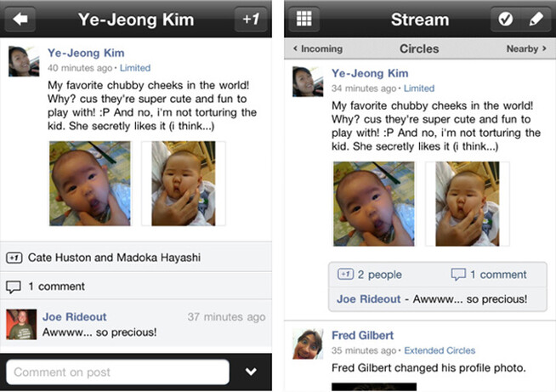Open Cate Huston and Madoka Hayashi row
556x392 pixels.
tap(136, 258)
